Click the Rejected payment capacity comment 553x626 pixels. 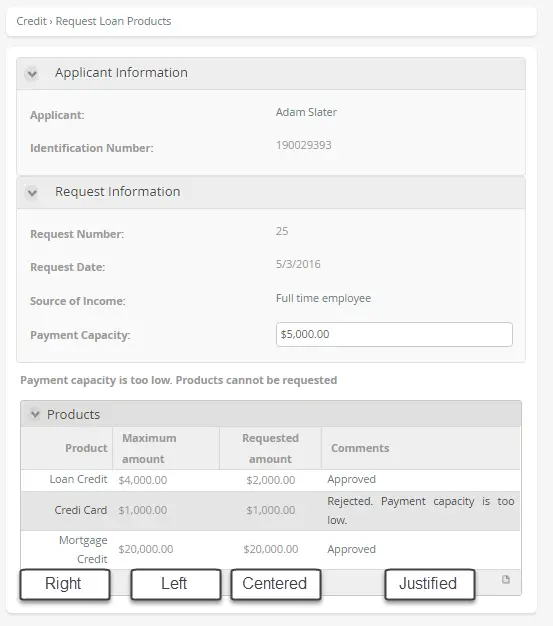[x=421, y=511]
